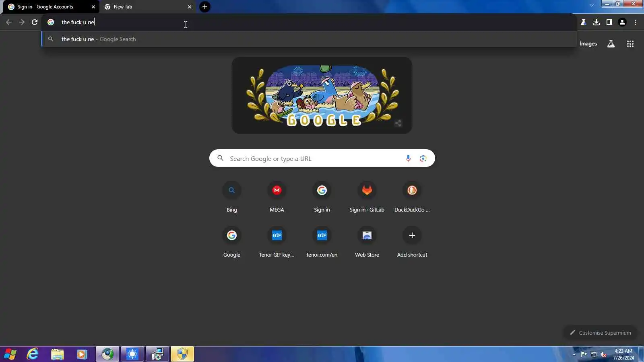Open the profile avatar menu
The width and height of the screenshot is (644, 362).
[622, 22]
